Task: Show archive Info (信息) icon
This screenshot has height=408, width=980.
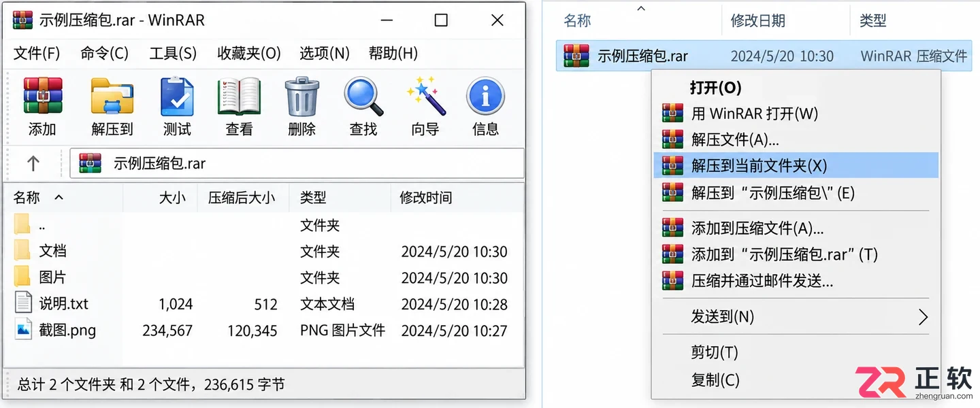Action: click(485, 96)
